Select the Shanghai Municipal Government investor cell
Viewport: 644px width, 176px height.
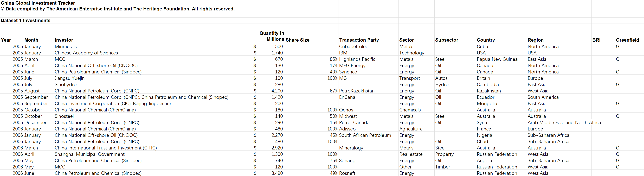click(x=89, y=154)
